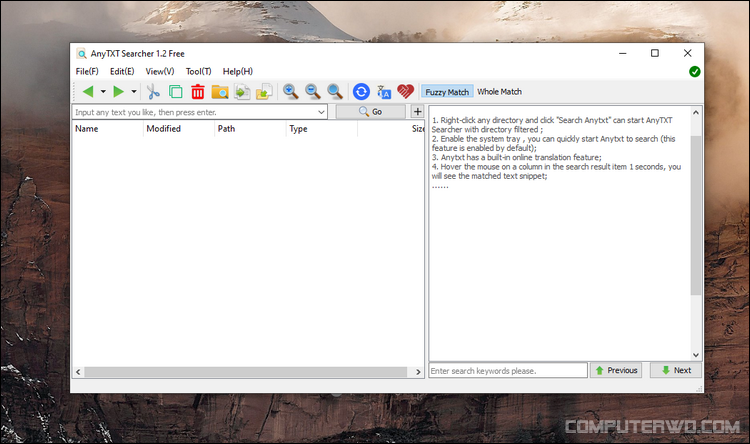The height and width of the screenshot is (444, 750).
Task: Open the Help(H) menu
Action: (238, 71)
